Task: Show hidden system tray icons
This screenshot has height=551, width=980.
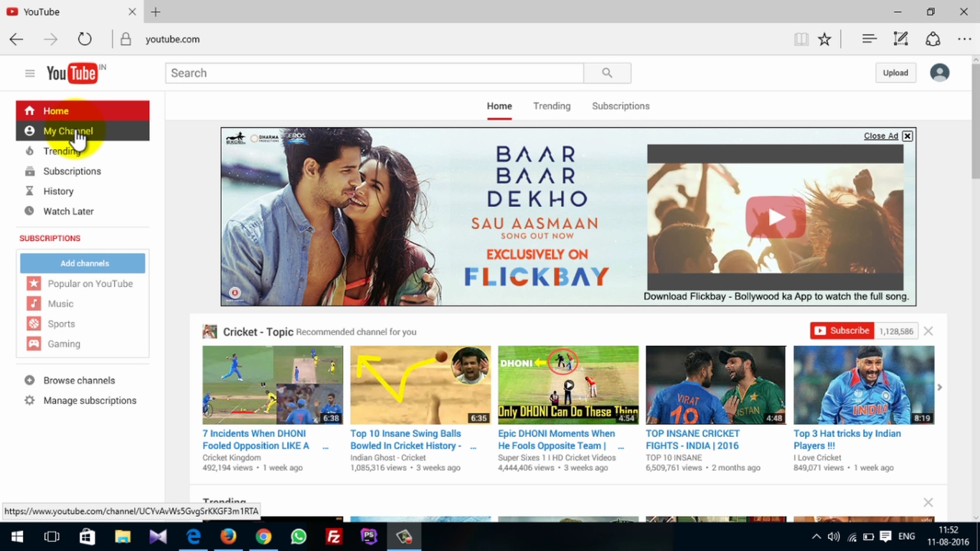Action: coord(816,537)
